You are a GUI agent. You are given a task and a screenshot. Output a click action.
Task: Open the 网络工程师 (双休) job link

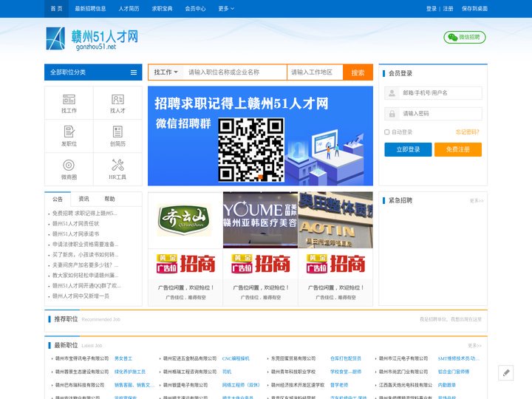click(x=241, y=385)
